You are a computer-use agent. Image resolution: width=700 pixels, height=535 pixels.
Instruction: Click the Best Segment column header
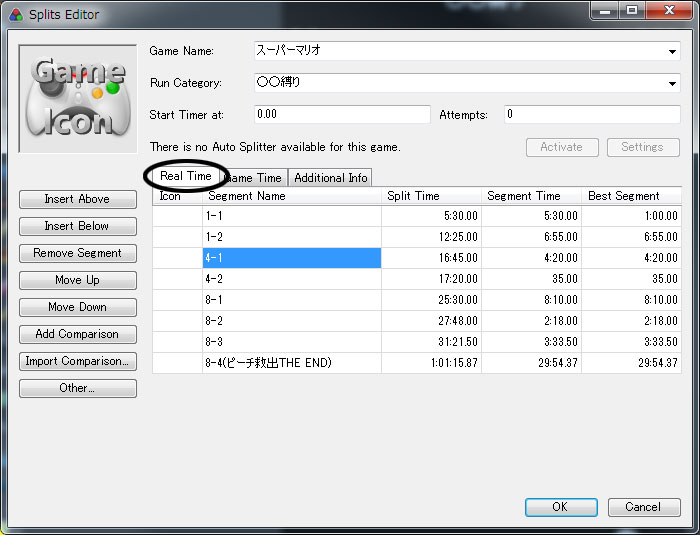(630, 196)
